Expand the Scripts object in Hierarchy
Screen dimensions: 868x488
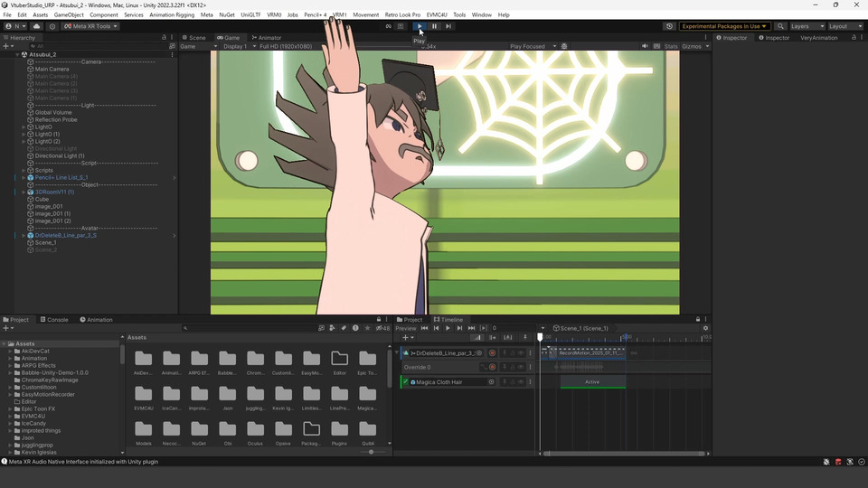point(24,171)
